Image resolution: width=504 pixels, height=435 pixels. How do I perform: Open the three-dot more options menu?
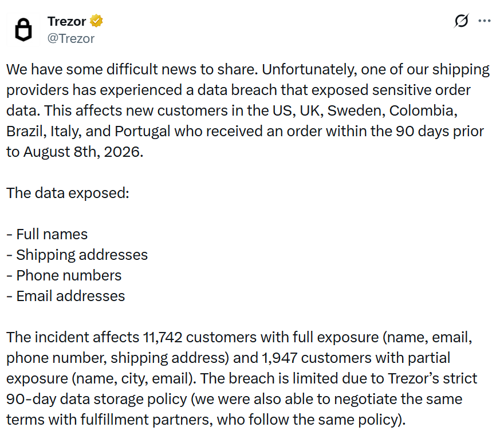[x=484, y=21]
